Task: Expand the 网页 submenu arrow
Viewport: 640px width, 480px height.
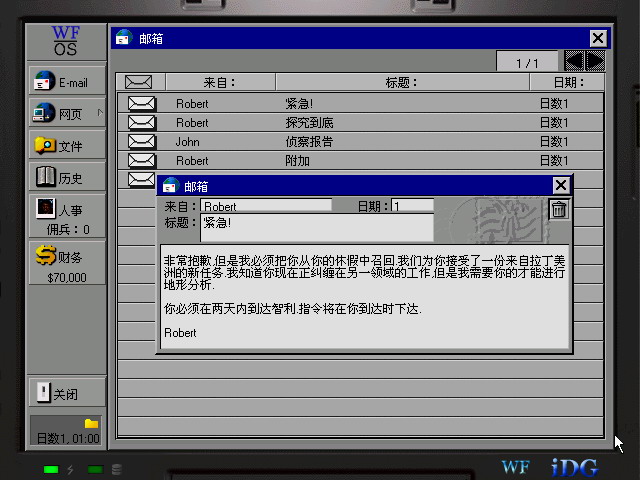Action: click(100, 113)
